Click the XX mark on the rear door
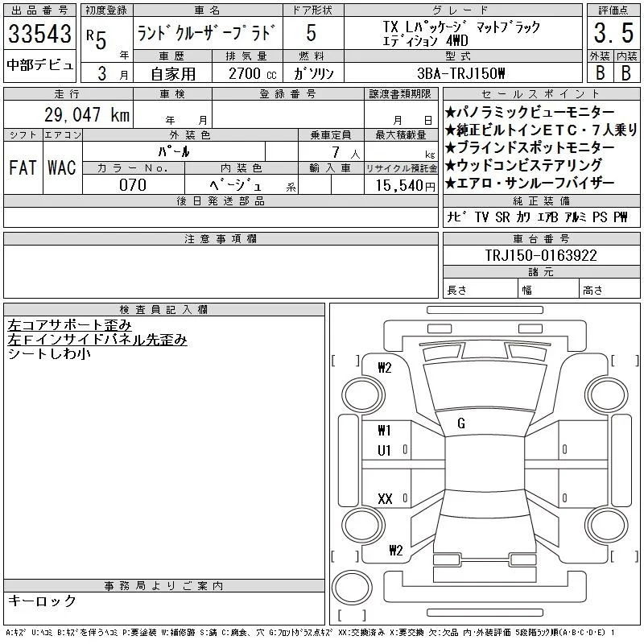This screenshot has height=644, width=644. pos(385,498)
